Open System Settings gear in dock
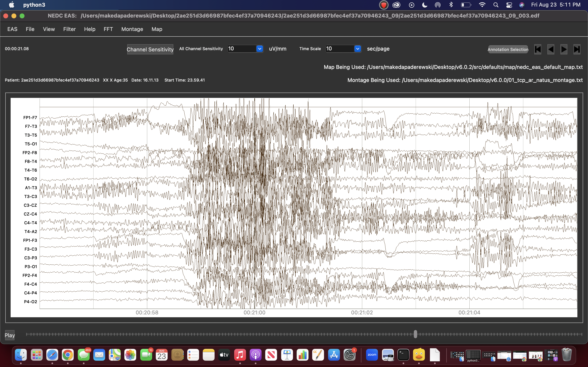 (x=349, y=355)
